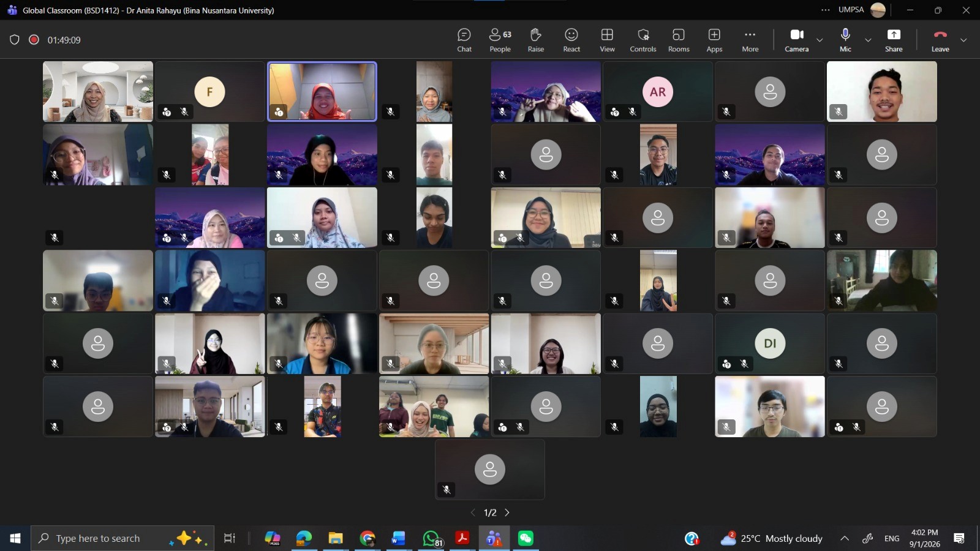Open meeting Controls
The height and width of the screenshot is (551, 980).
[x=643, y=40]
